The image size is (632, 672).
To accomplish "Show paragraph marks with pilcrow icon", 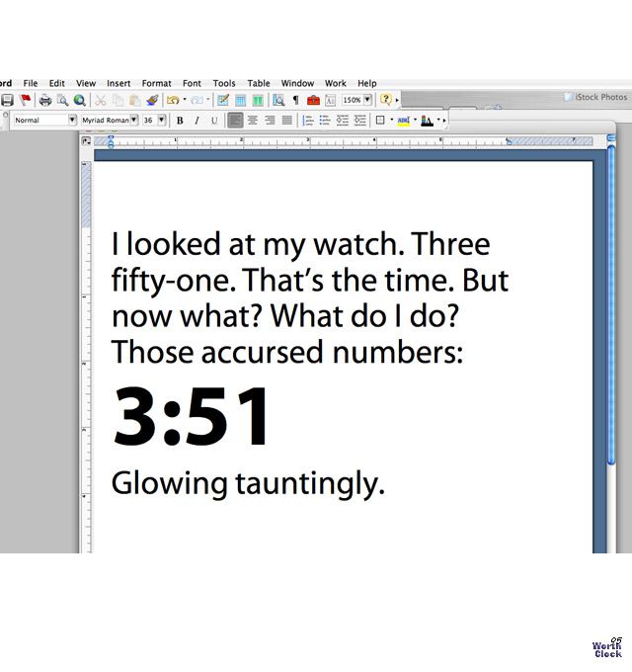I will 295,100.
